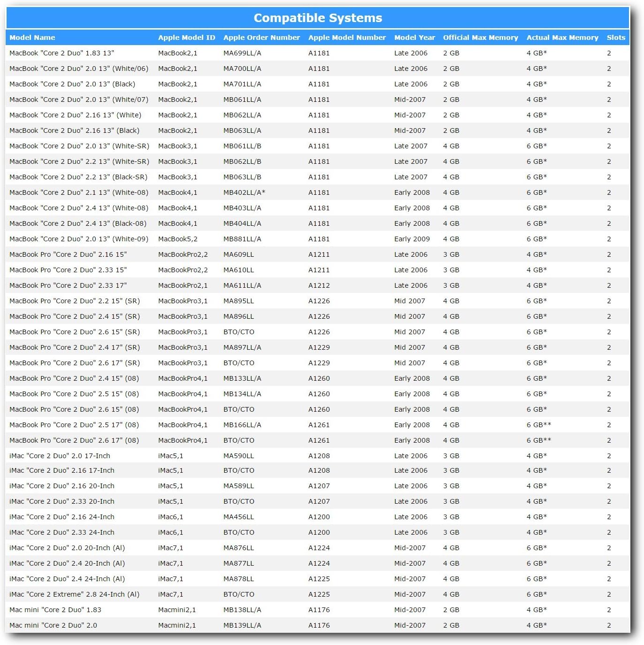Click the "Actual Max Memory" column header
This screenshot has width=644, height=645.
562,38
